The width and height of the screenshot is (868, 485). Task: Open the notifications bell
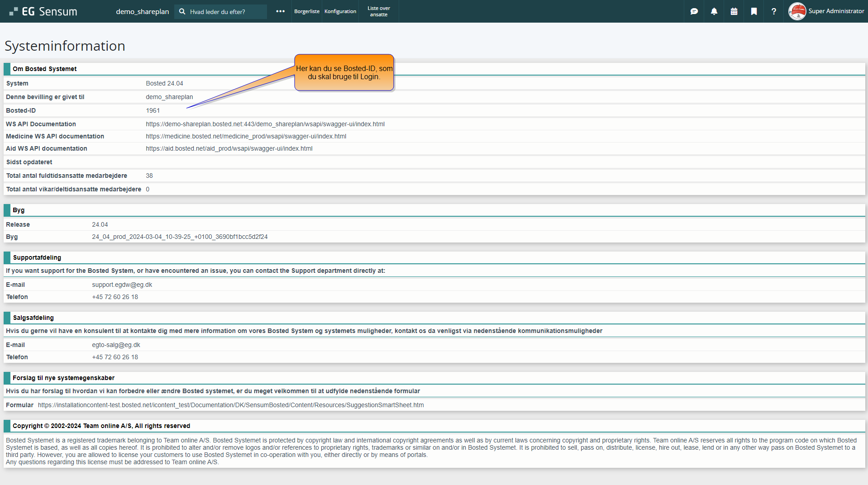point(714,11)
